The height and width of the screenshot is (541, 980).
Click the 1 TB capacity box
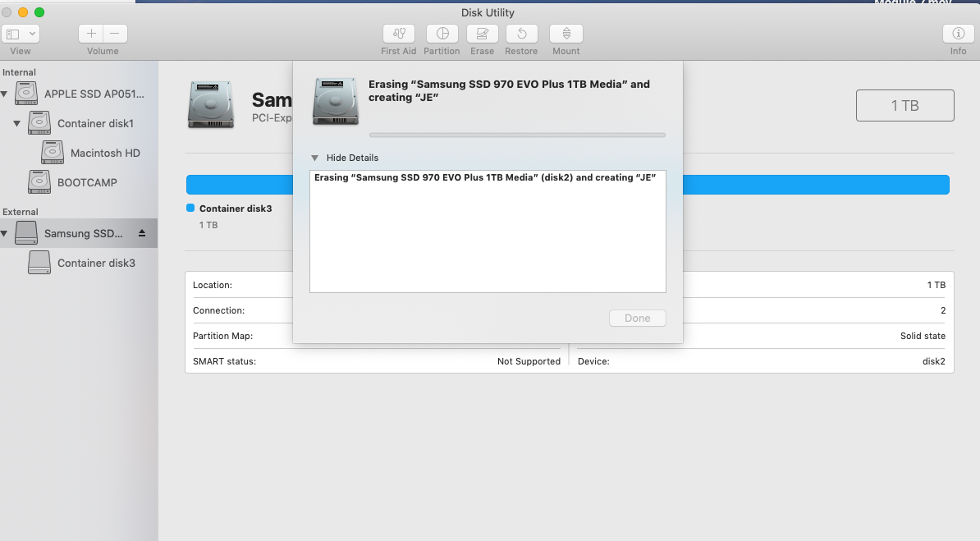click(905, 105)
